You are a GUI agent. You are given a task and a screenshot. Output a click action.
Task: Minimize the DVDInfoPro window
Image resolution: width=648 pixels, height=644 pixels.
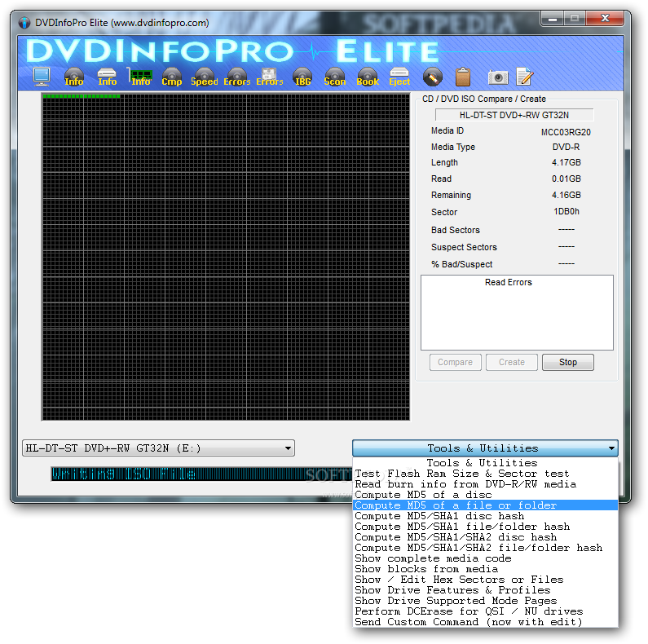(x=553, y=19)
